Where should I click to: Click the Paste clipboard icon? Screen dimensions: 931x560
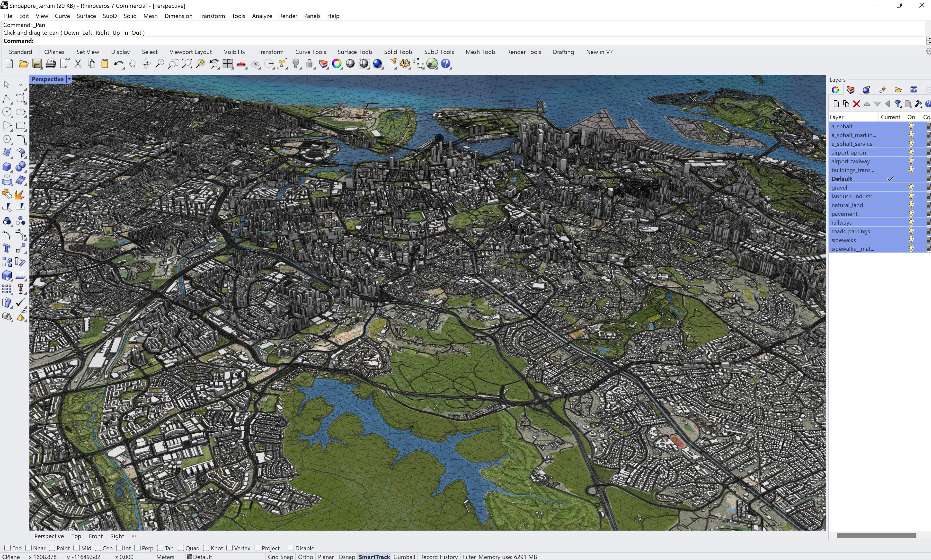(105, 64)
